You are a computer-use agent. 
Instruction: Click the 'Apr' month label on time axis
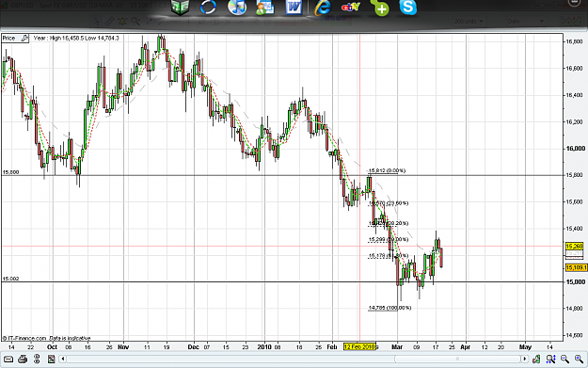pos(466,347)
